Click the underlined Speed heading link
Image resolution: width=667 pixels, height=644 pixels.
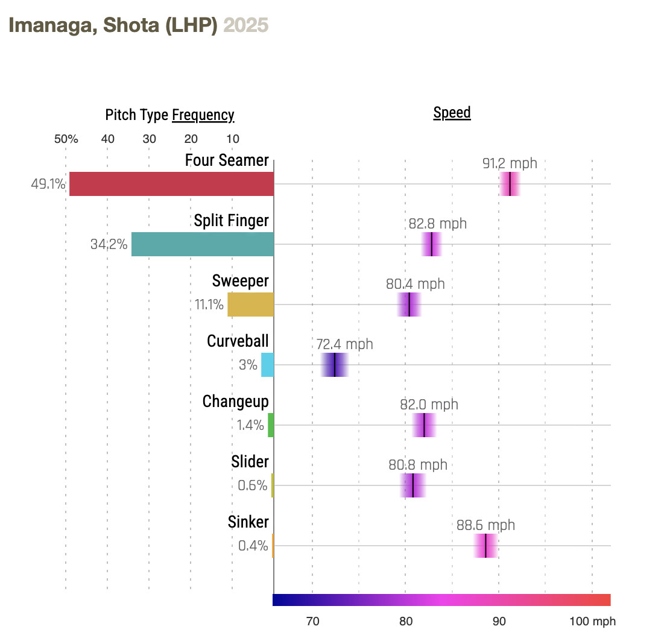(x=452, y=113)
